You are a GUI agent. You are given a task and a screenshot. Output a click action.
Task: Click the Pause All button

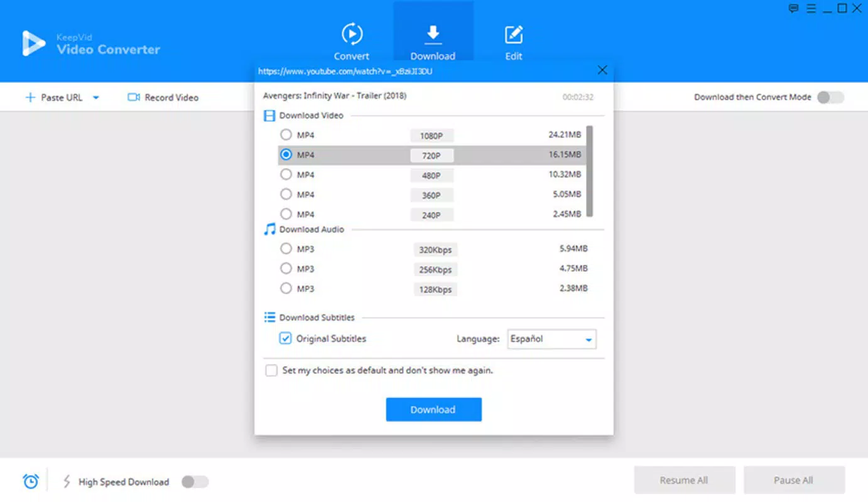click(794, 480)
